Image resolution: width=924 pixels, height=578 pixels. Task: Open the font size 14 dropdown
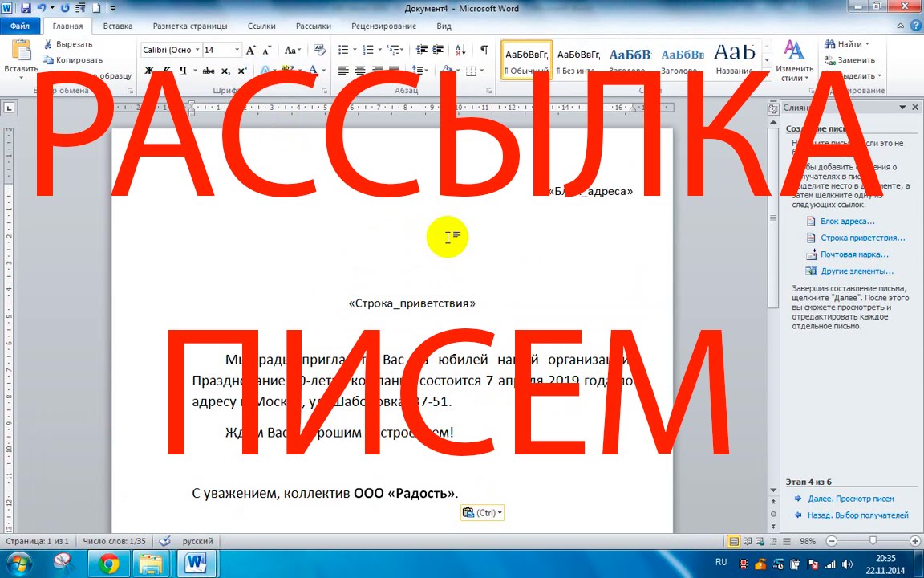coord(237,50)
